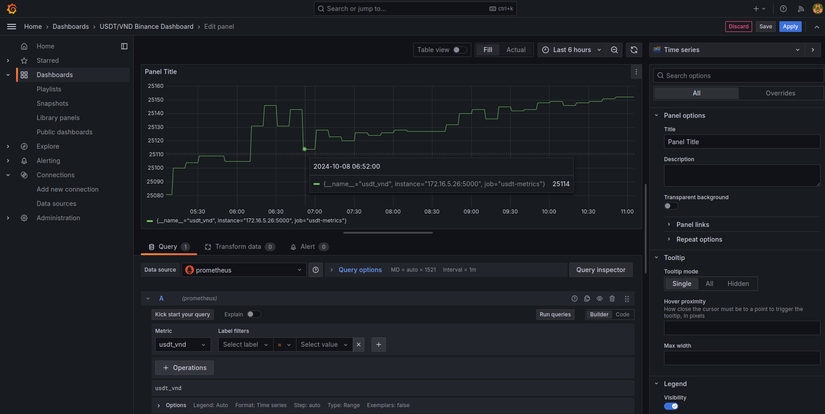Image resolution: width=825 pixels, height=414 pixels.
Task: Click the refresh dashboard icon
Action: pos(634,50)
